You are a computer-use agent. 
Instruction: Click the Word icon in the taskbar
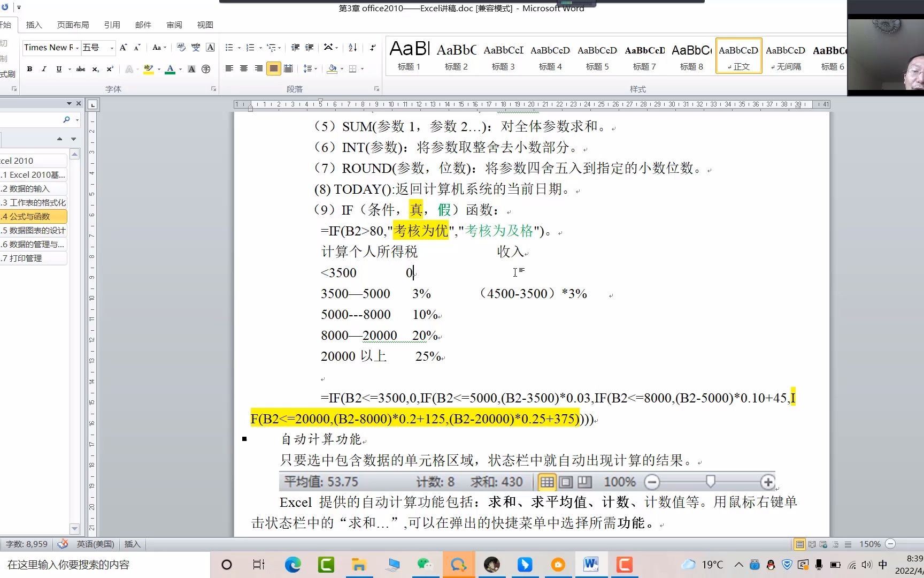point(591,564)
